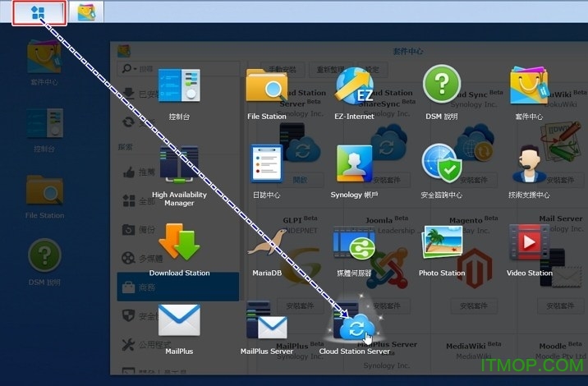
Task: Open 控制台 control panel from the main menu
Action: pyautogui.click(x=179, y=89)
